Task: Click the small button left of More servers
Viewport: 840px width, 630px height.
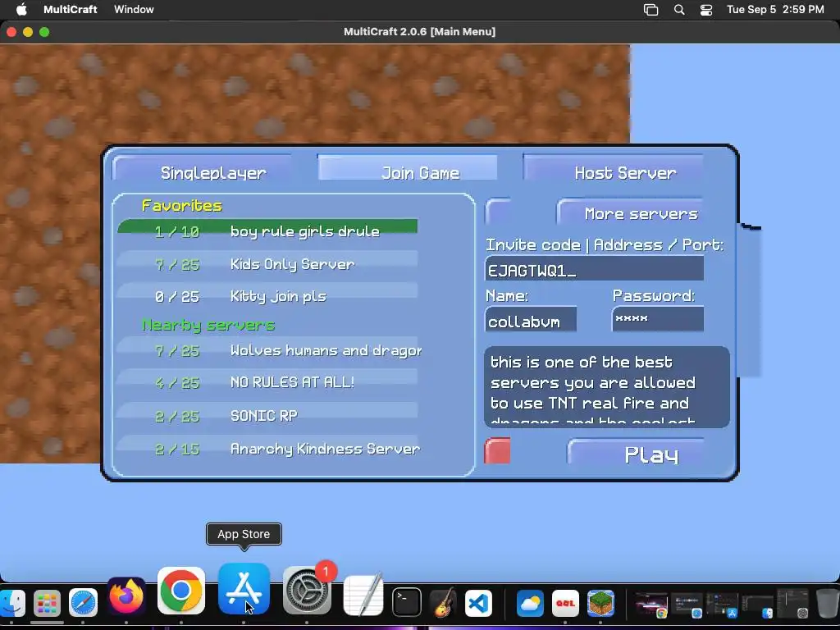Action: 498,212
